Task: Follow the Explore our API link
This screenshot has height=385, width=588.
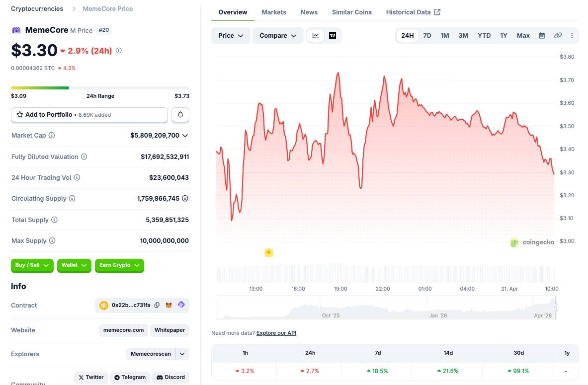Action: pyautogui.click(x=276, y=333)
